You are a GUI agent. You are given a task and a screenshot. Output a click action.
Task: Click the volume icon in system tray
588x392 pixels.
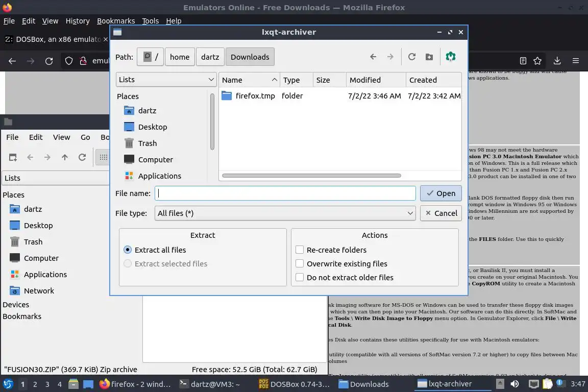[x=514, y=384]
